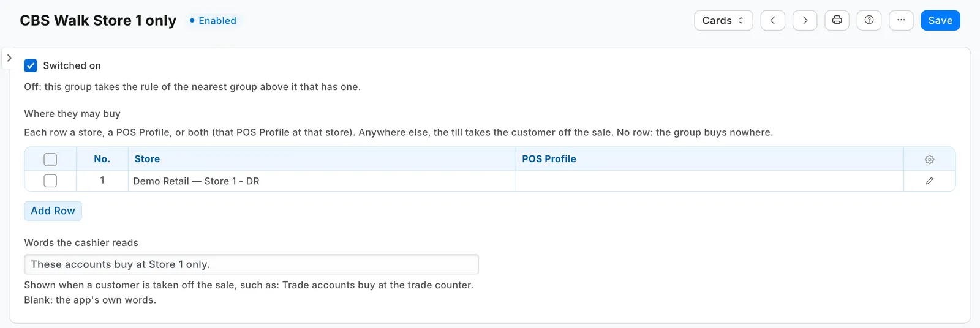This screenshot has width=980, height=328.
Task: Tick the checkbox for row 1
Action: pos(50,181)
